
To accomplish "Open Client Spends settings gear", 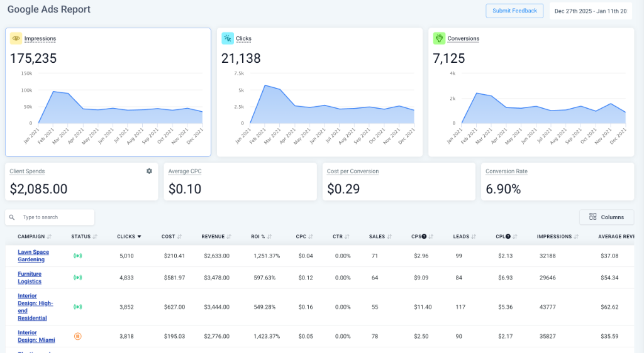I will (x=149, y=171).
